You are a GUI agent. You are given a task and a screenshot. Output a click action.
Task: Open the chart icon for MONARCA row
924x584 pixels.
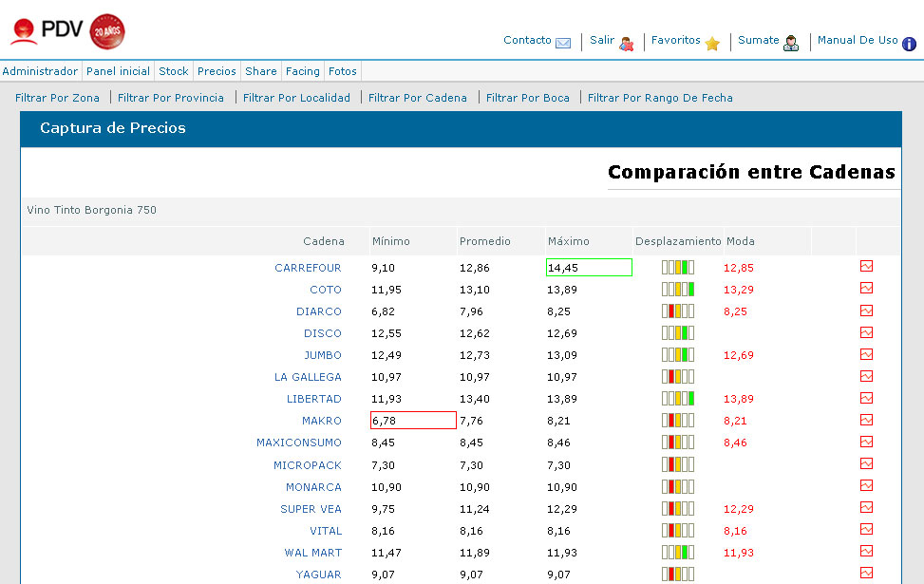click(x=866, y=485)
